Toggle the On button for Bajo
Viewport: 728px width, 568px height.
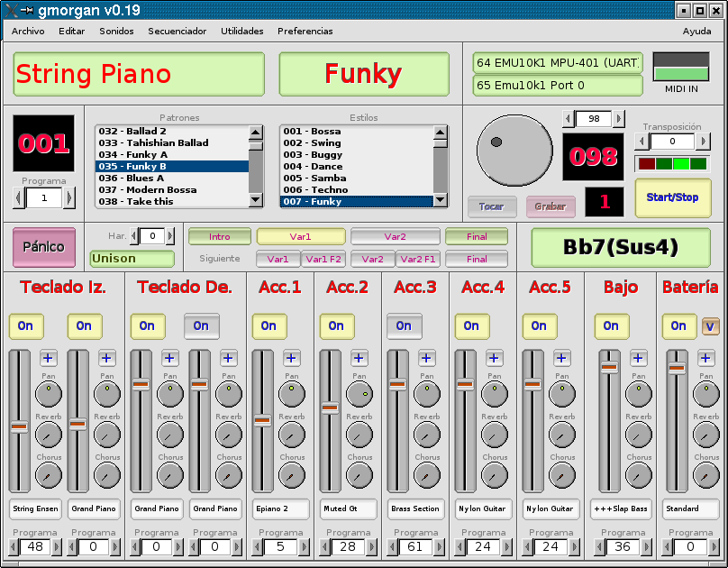point(611,326)
